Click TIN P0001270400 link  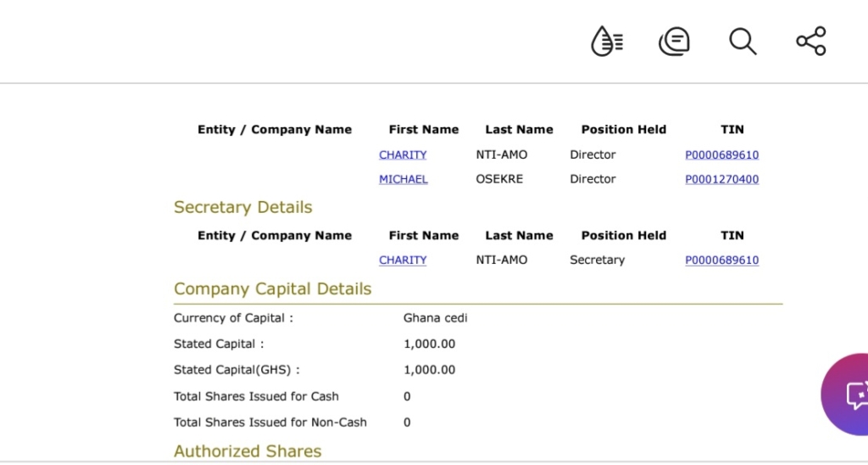point(721,180)
